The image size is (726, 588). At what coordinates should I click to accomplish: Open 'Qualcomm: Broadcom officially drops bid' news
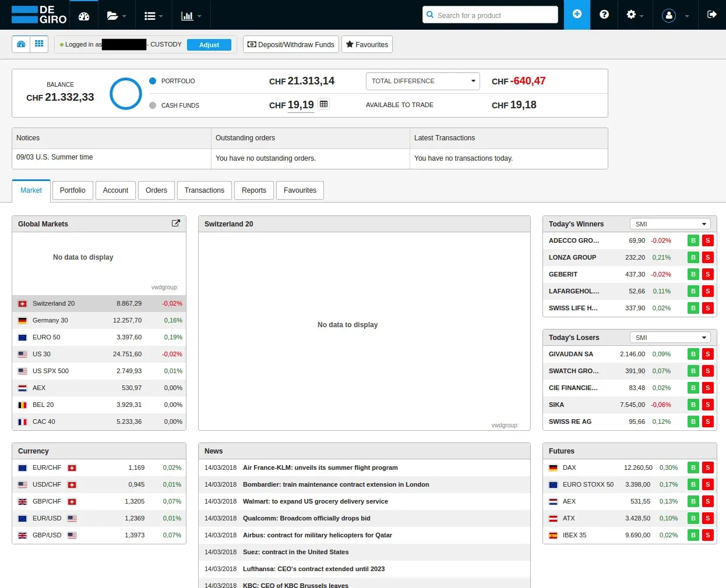pos(306,518)
